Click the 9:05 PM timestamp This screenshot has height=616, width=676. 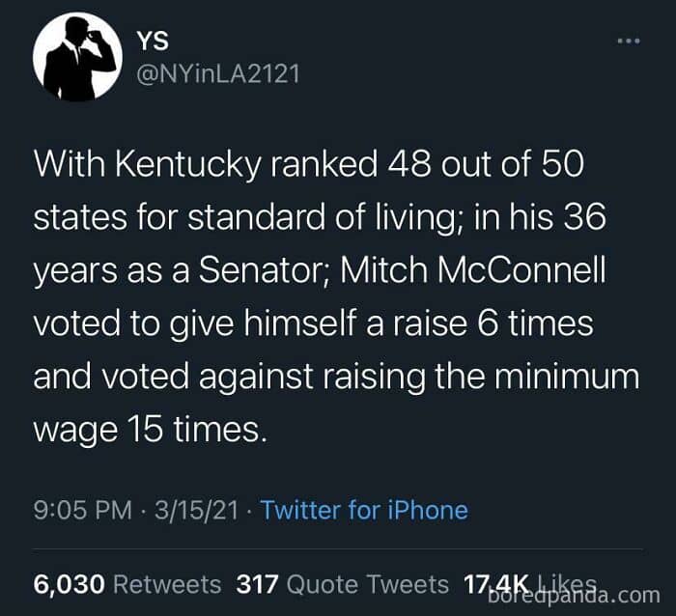click(x=81, y=510)
